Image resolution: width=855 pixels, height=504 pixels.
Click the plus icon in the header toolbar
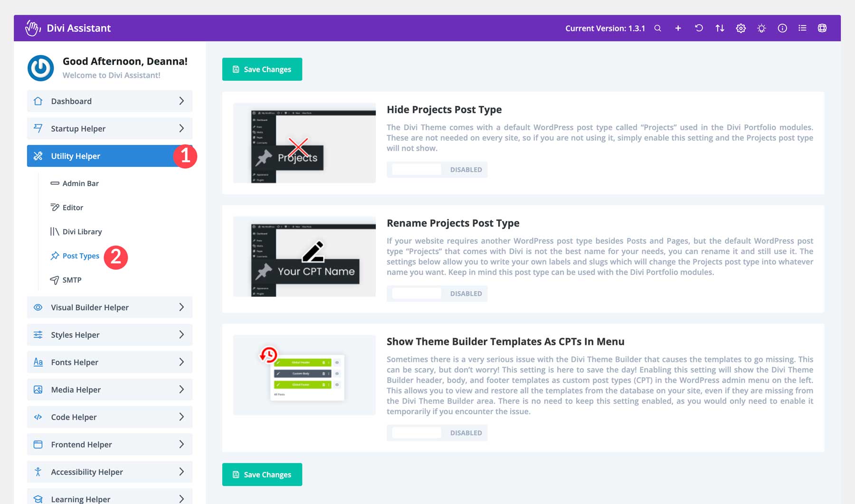point(678,28)
